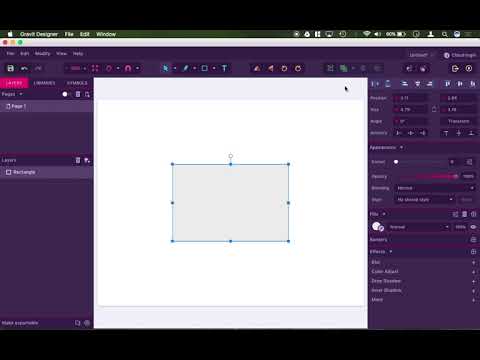Open the Pen tool options arrow
Image resolution: width=480 pixels, height=360 pixels.
click(x=195, y=68)
